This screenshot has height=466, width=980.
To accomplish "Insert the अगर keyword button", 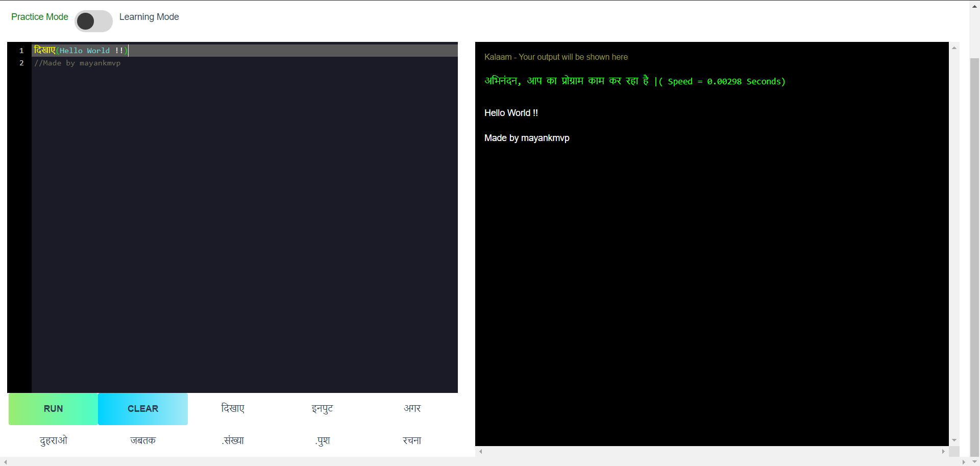I will pyautogui.click(x=412, y=408).
